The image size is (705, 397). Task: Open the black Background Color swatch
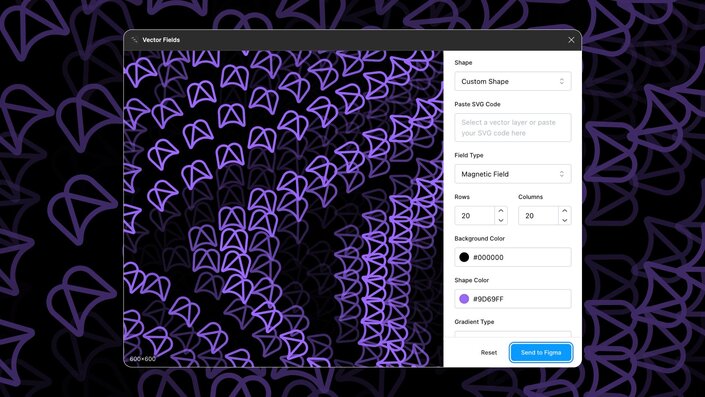click(x=464, y=257)
